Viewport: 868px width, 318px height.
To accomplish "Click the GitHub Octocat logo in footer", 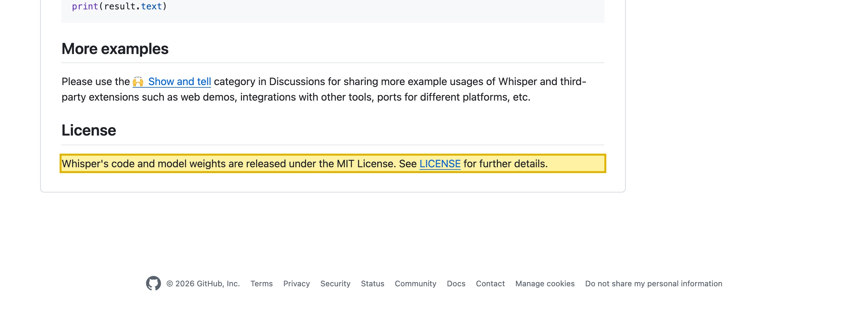I will click(x=153, y=283).
